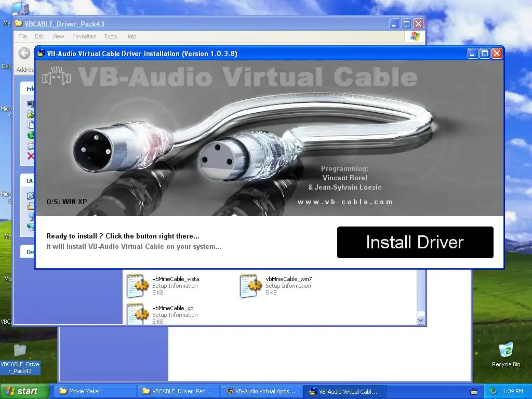Viewport: 532px width, 399px height.
Task: Open the Help menu in Explorer window
Action: point(130,36)
